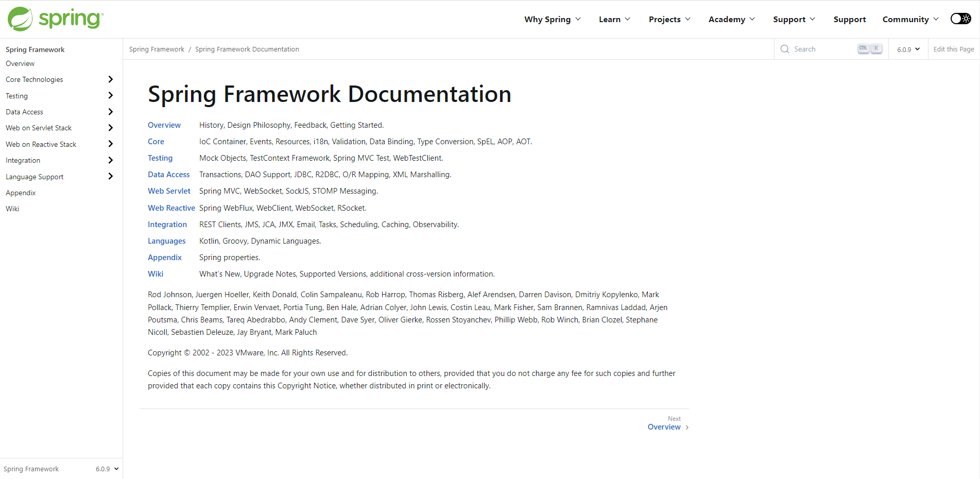Image resolution: width=980 pixels, height=479 pixels.
Task: Select Testing in the sidebar navigation
Action: click(x=16, y=96)
